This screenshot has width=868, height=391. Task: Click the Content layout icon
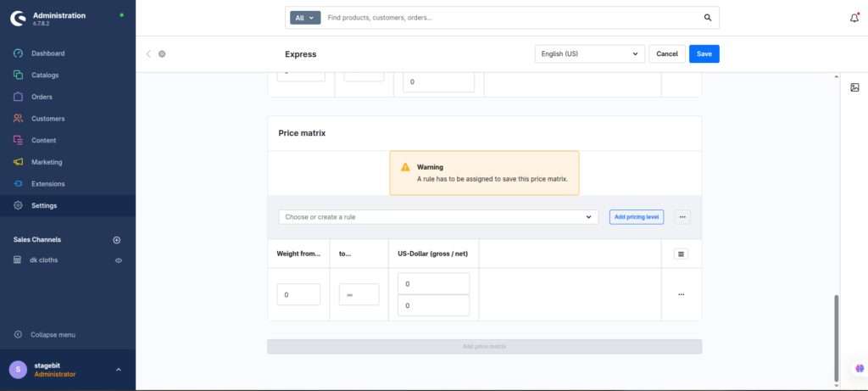(x=18, y=140)
